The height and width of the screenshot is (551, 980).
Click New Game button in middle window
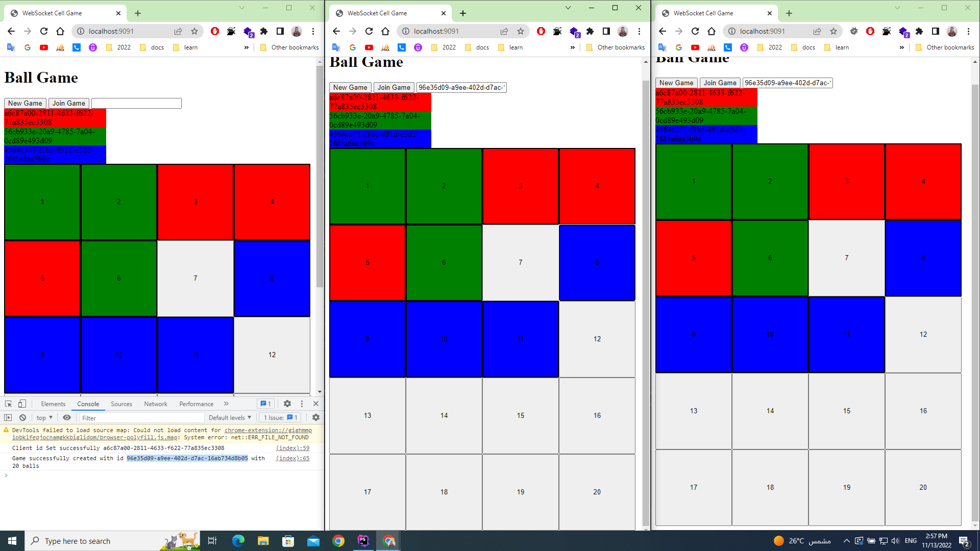pos(350,87)
